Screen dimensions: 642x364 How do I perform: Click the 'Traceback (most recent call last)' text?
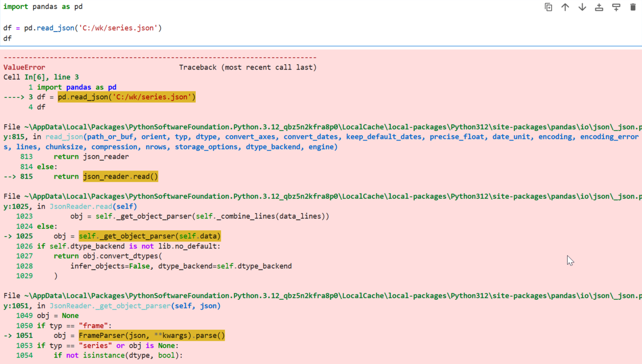point(248,67)
